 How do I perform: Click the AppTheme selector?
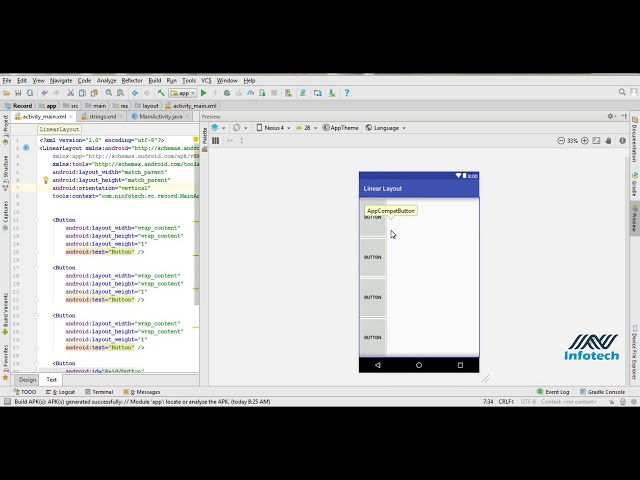pos(340,128)
